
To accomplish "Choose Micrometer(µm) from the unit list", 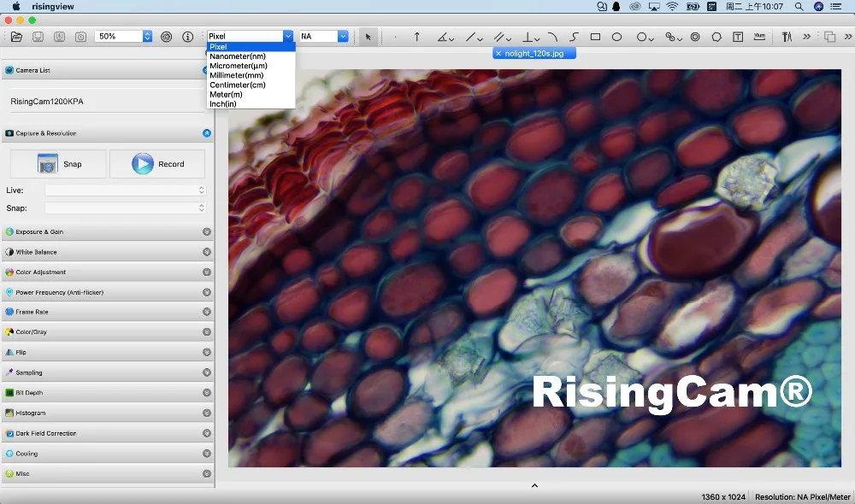I will click(x=239, y=66).
